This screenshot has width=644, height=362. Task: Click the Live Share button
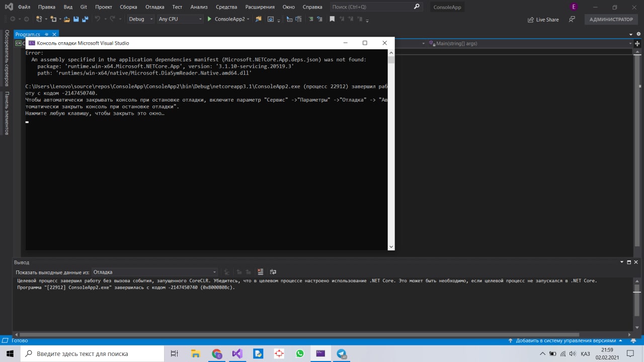[x=543, y=20]
